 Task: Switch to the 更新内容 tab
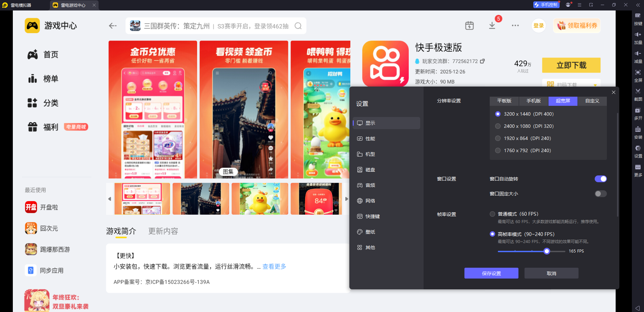pyautogui.click(x=163, y=231)
